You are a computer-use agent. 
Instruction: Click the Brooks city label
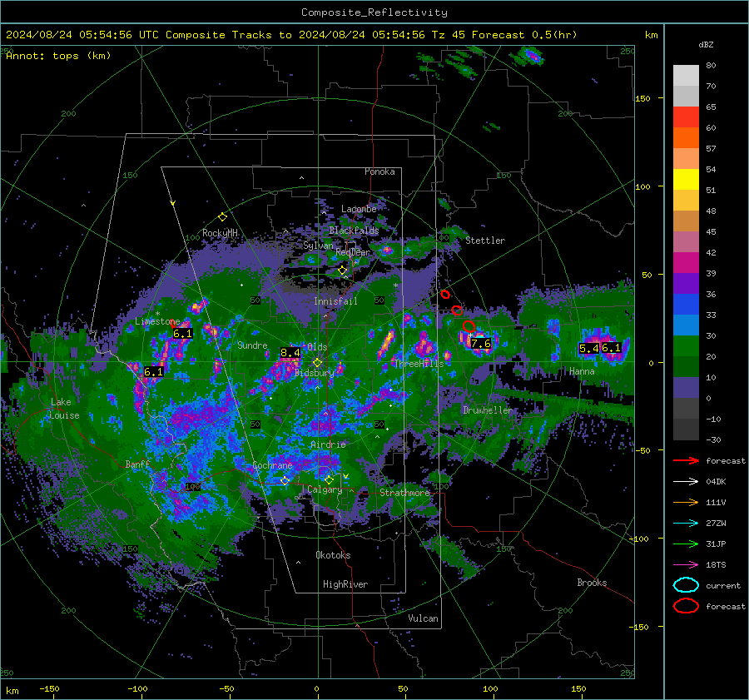coord(592,583)
